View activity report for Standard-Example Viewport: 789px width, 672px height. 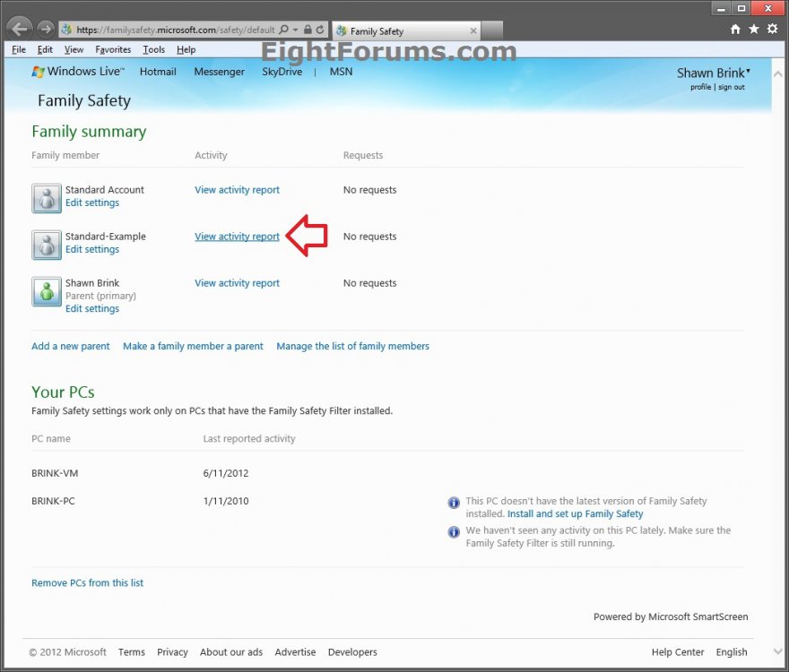coord(237,237)
